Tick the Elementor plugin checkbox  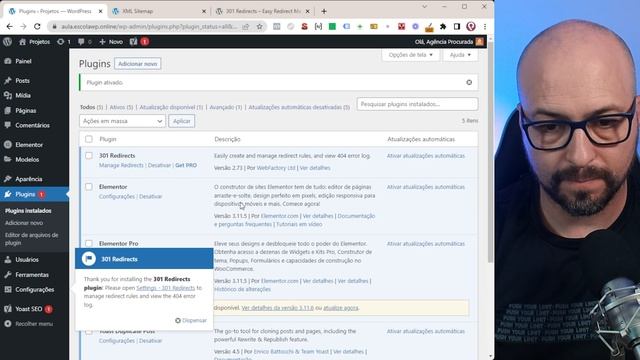point(89,187)
